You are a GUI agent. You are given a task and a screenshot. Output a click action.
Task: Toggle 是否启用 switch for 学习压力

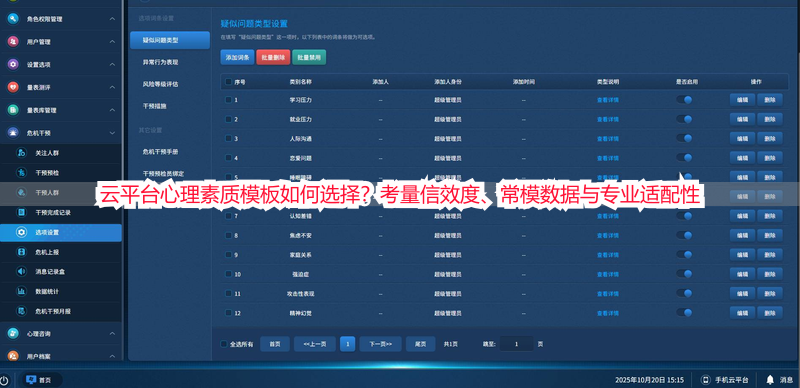tap(684, 100)
